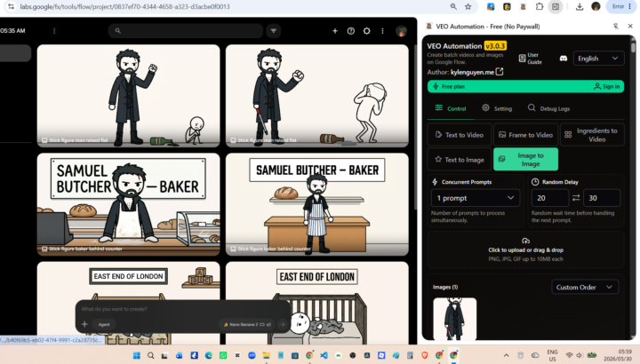The height and width of the screenshot is (364, 640).
Task: Click Chrome zoom magnifier icon in address bar
Action: coord(453,6)
